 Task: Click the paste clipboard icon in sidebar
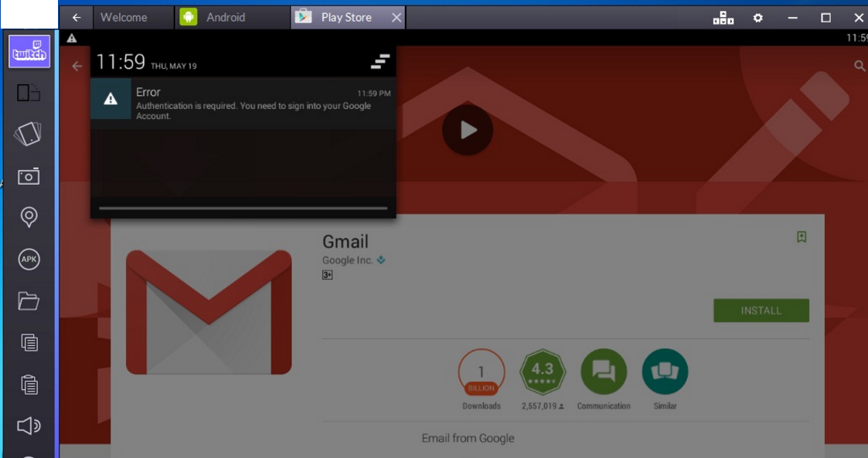coord(29,384)
